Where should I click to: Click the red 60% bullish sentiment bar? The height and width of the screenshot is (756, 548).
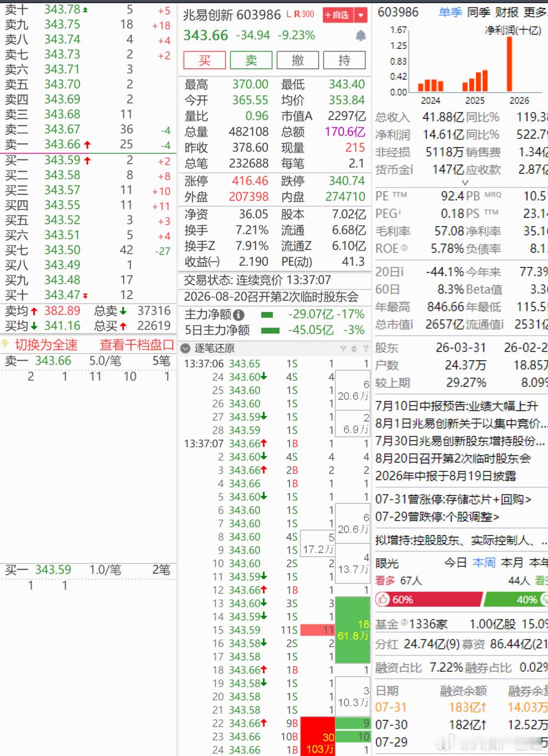click(429, 599)
